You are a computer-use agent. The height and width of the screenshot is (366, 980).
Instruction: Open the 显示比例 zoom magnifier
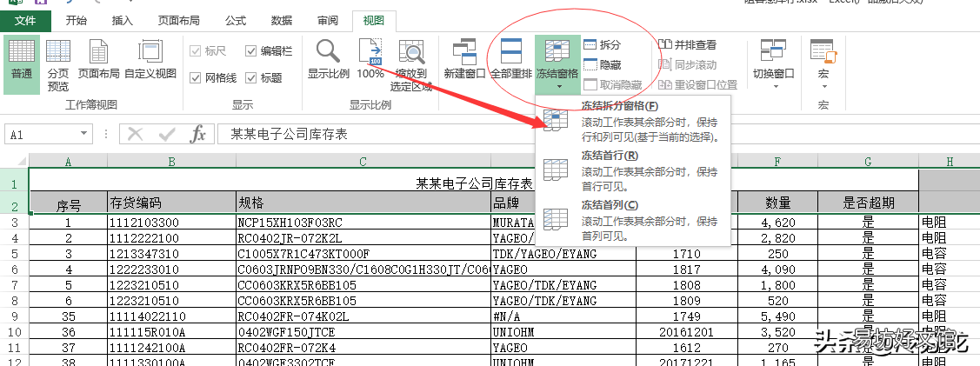(328, 60)
